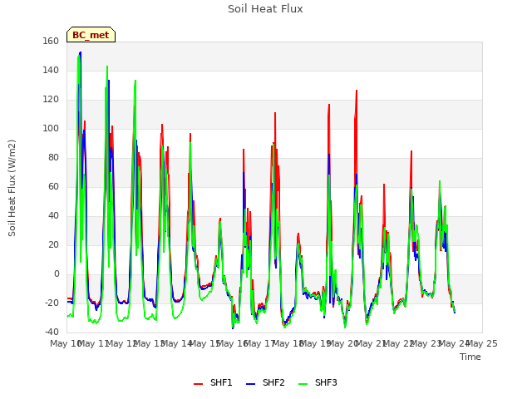Click the red SHF1 legend swatch
This screenshot has height=399, width=532.
(198, 384)
